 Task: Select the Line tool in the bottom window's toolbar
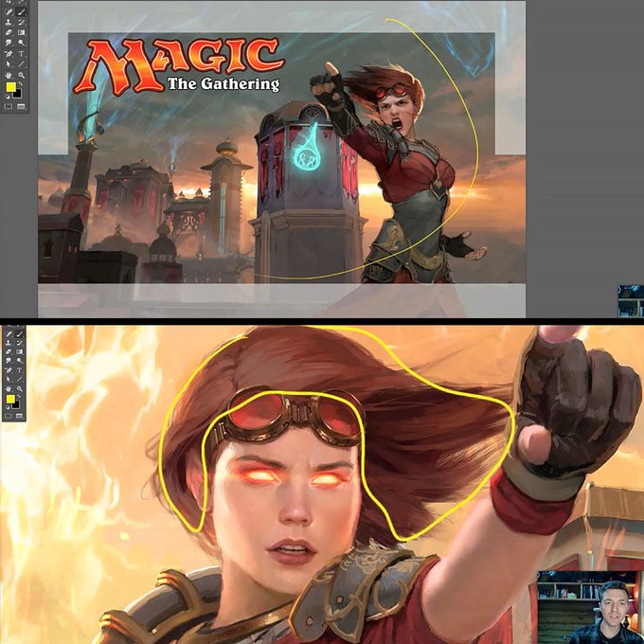[x=19, y=379]
